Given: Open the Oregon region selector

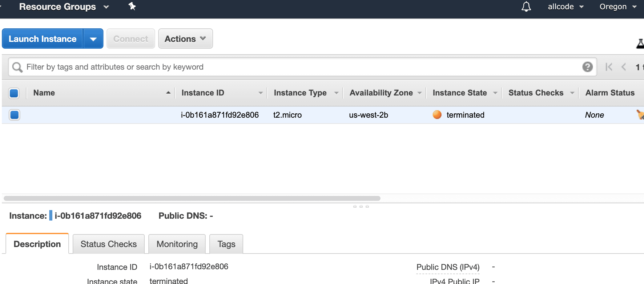Looking at the screenshot, I should pyautogui.click(x=616, y=6).
